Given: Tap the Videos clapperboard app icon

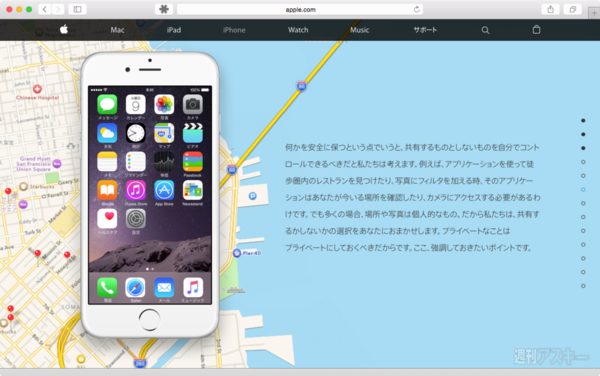Looking at the screenshot, I should point(192,133).
